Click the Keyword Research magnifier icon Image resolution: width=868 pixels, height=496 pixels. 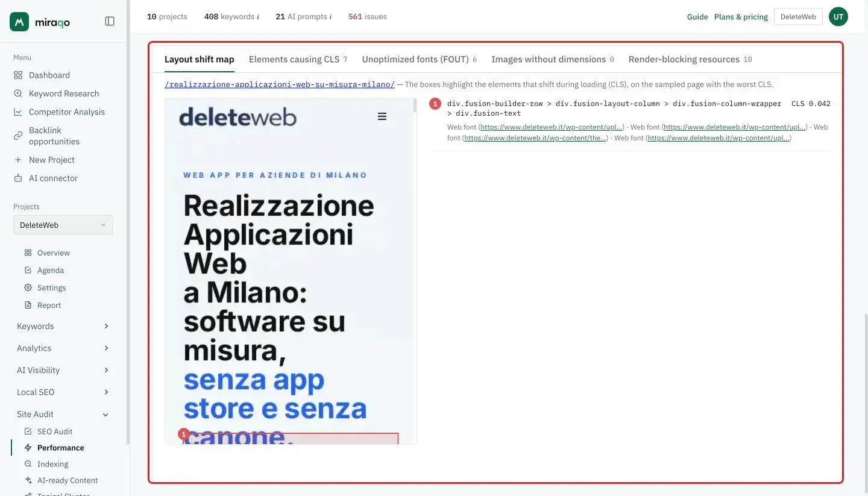[x=18, y=93]
